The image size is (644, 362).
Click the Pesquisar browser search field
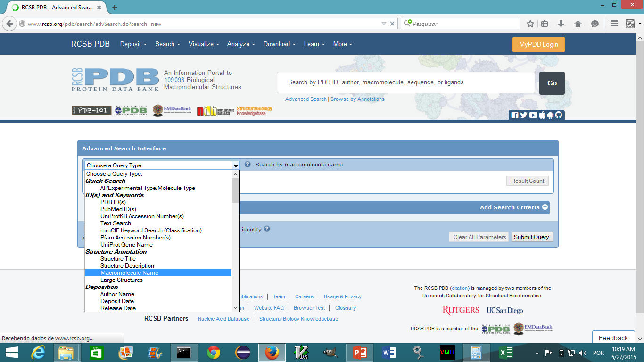461,24
